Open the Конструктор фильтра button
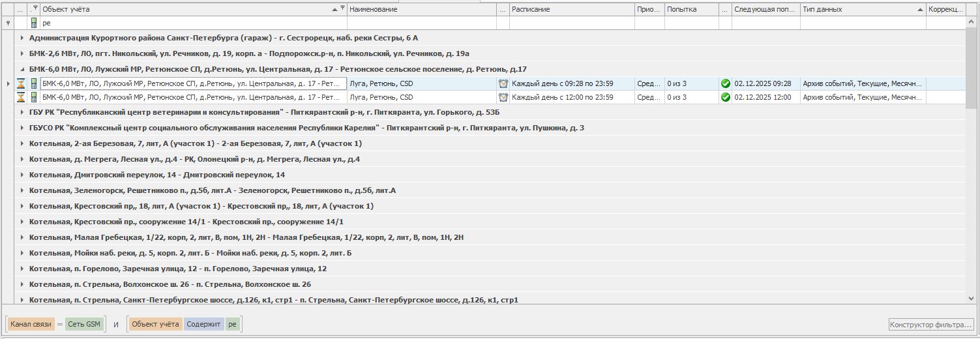 (931, 324)
